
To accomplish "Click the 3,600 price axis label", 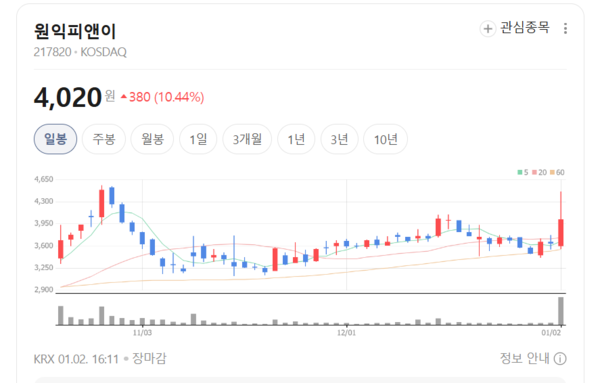I will point(44,246).
